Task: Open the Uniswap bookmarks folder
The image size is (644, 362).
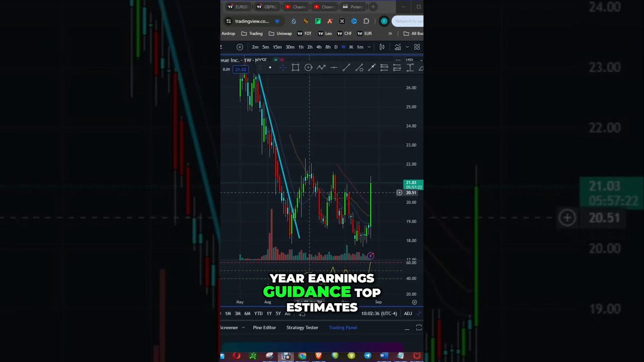Action: pyautogui.click(x=280, y=34)
